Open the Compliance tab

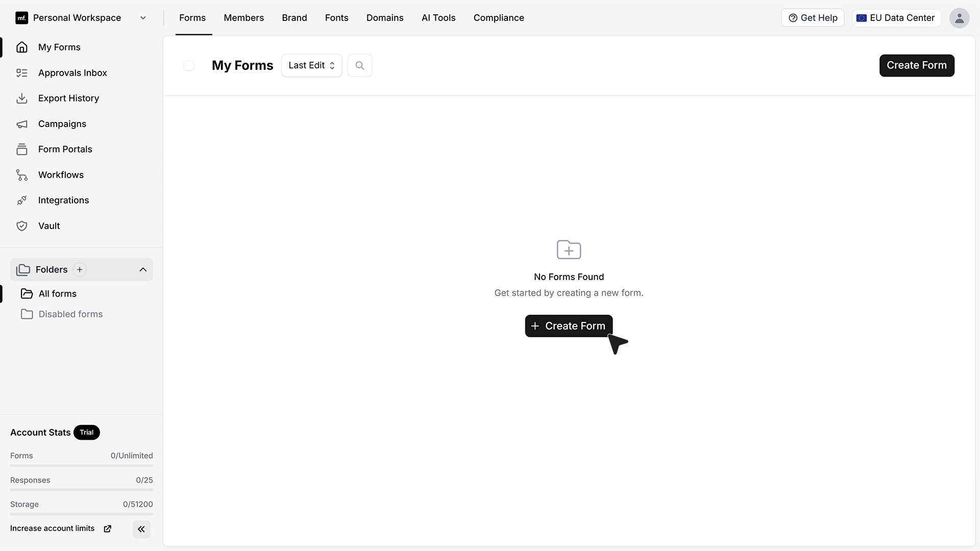click(499, 18)
